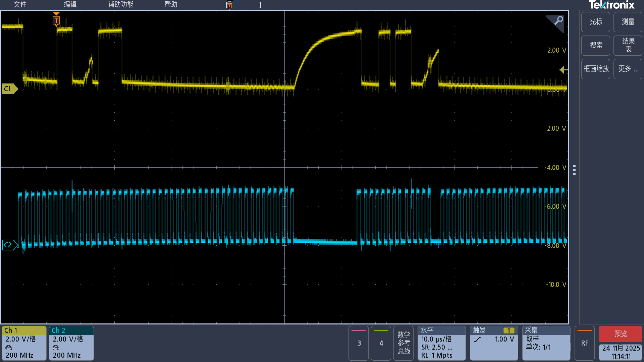This screenshot has width=644, height=362.
Task: Open the 水平 horizontal settings badge
Action: pyautogui.click(x=441, y=343)
